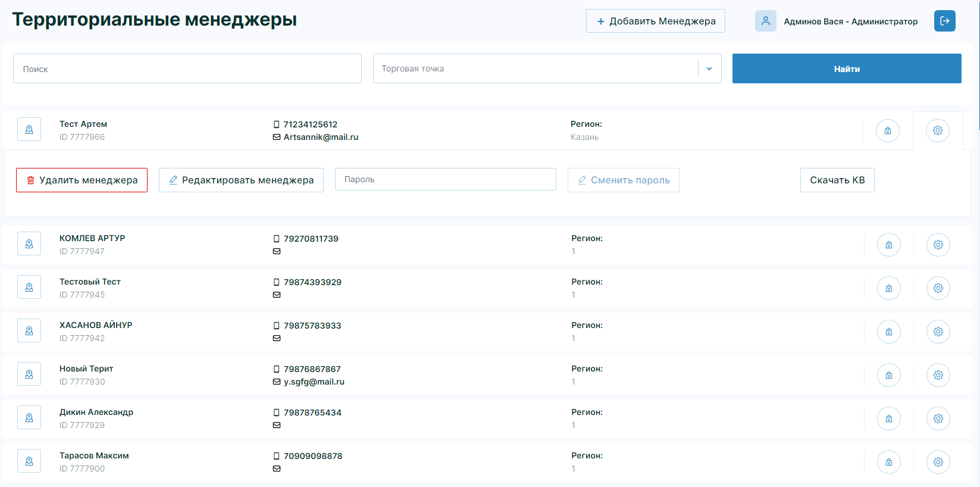Click shop icon in ХАСАНОВ АЙНУР row
Screen dimensions: 980x487
click(x=888, y=332)
